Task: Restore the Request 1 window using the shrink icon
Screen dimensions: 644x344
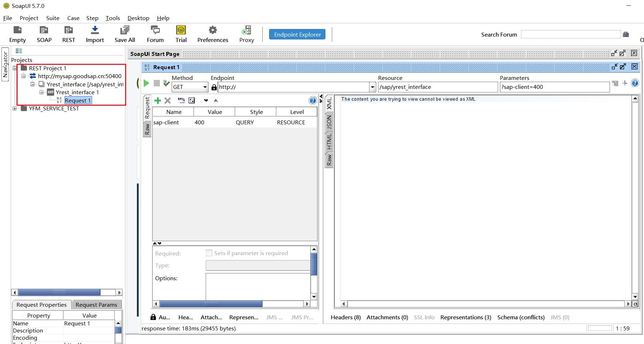Action: (615, 67)
